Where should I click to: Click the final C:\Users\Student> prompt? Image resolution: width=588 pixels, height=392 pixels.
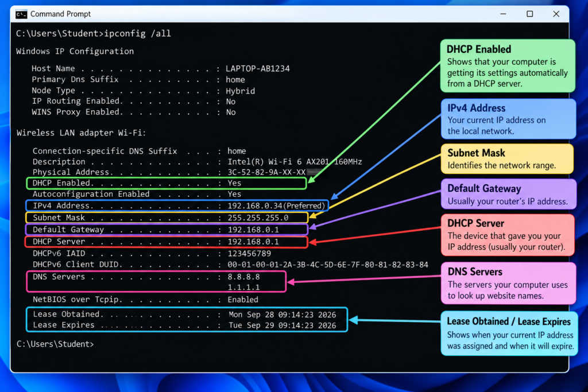click(x=55, y=344)
